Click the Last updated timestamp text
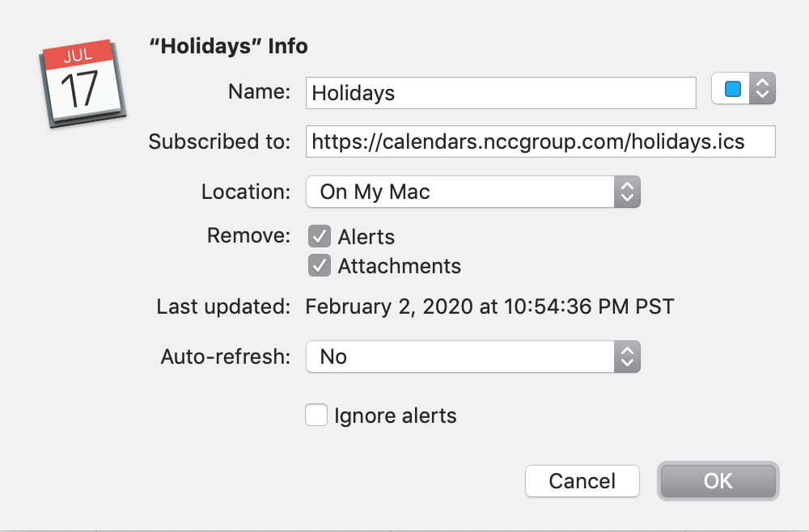This screenshot has width=809, height=532. [489, 307]
